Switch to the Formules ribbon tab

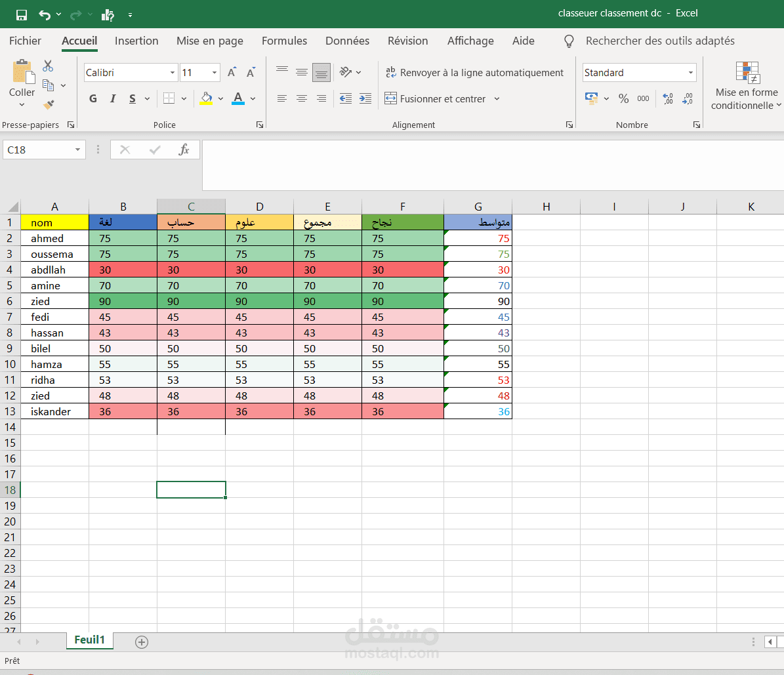click(284, 41)
